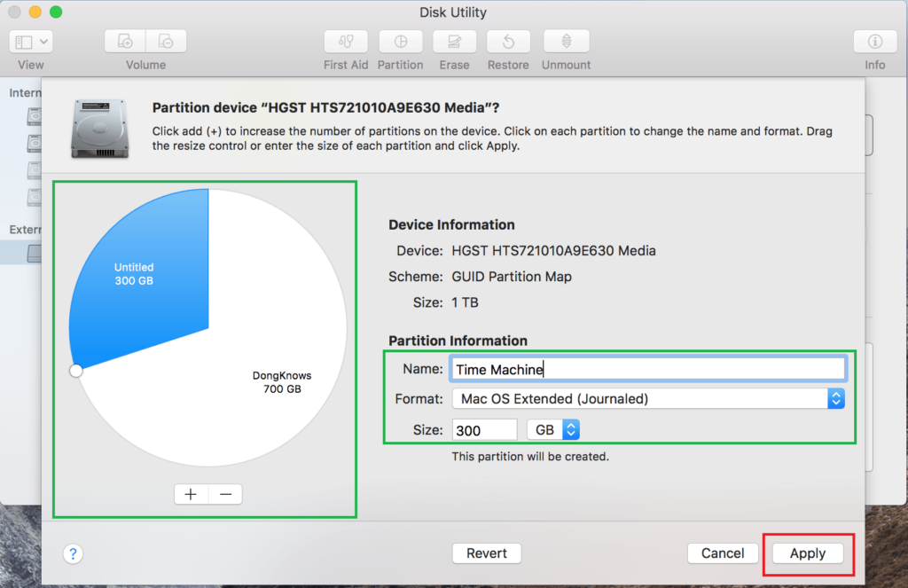The width and height of the screenshot is (908, 588).
Task: Open the View sidebar dropdown
Action: click(32, 42)
